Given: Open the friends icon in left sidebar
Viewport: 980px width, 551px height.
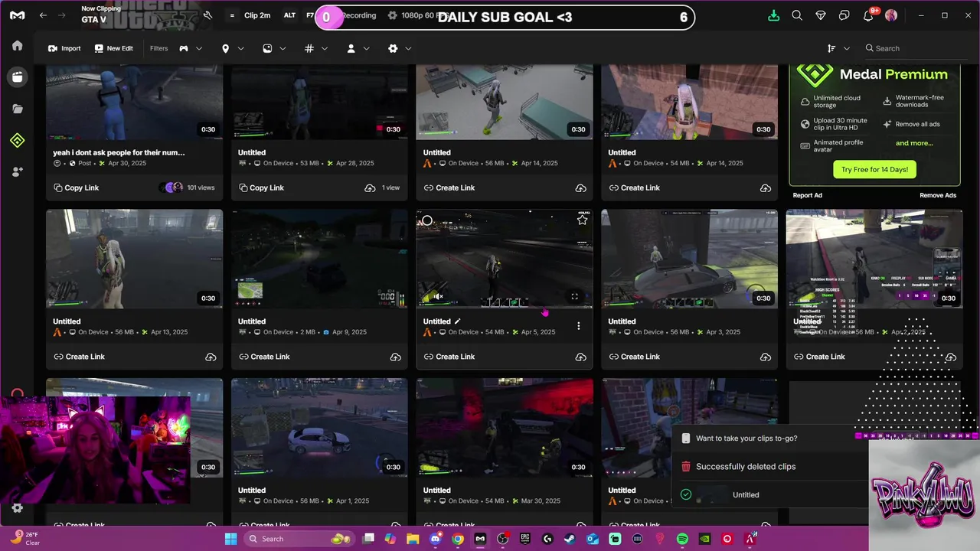Looking at the screenshot, I should click(x=17, y=172).
